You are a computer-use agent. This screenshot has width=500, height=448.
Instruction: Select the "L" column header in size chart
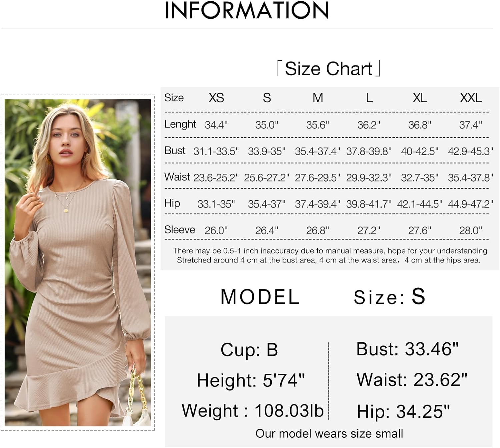point(369,98)
